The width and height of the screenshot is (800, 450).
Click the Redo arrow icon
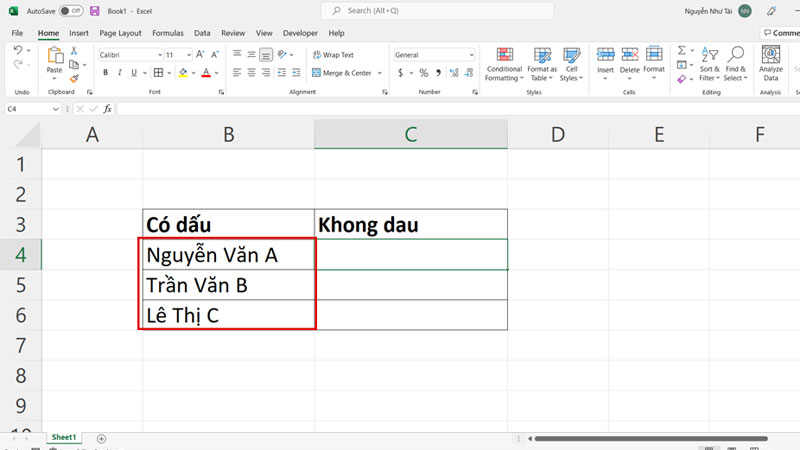click(18, 64)
